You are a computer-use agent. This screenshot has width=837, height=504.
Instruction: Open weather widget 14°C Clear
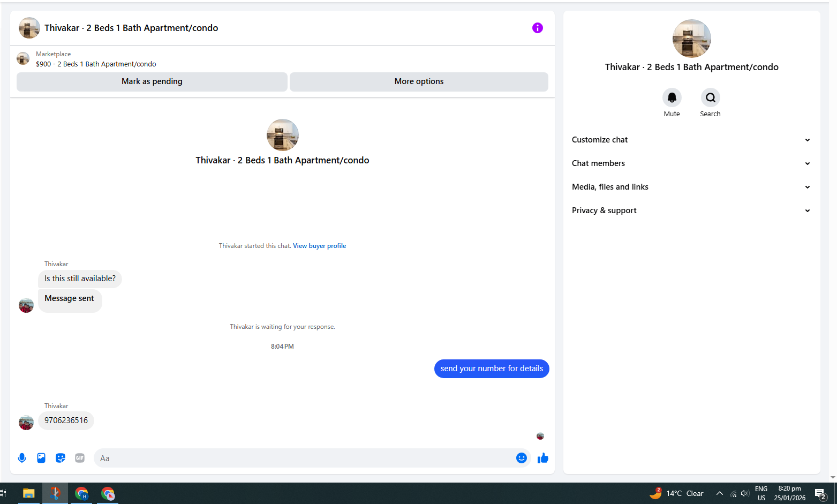pos(676,493)
